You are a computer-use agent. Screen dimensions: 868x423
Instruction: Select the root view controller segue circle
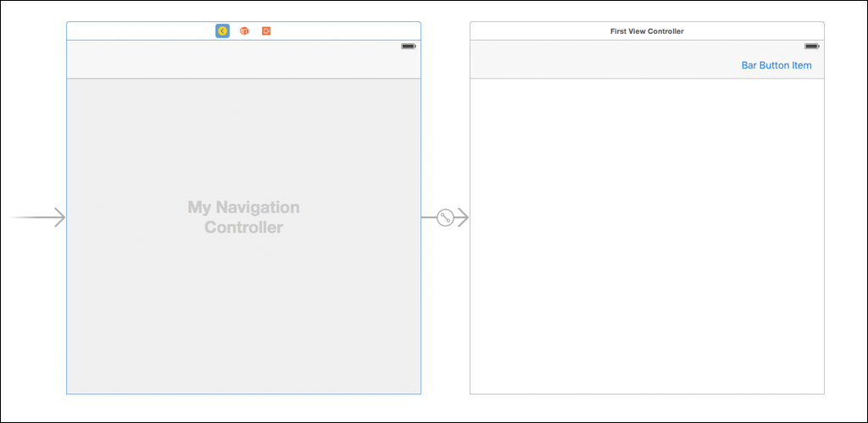(x=446, y=218)
